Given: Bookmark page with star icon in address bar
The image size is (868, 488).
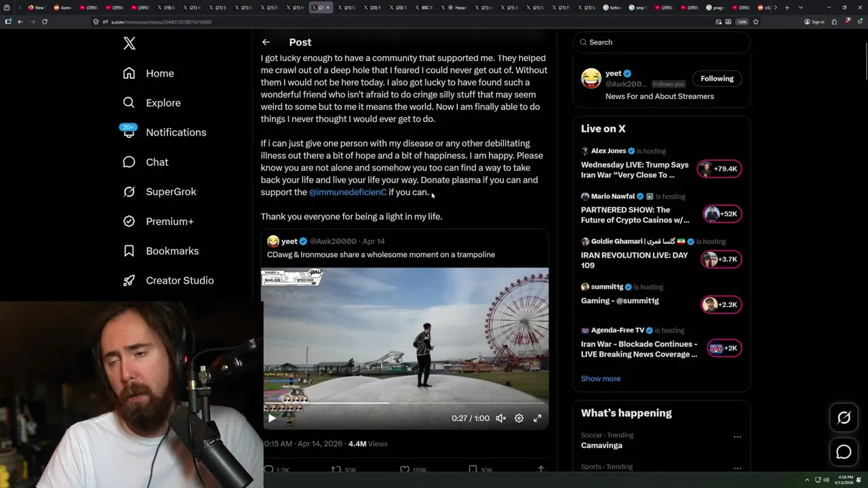Looking at the screenshot, I should point(755,22).
